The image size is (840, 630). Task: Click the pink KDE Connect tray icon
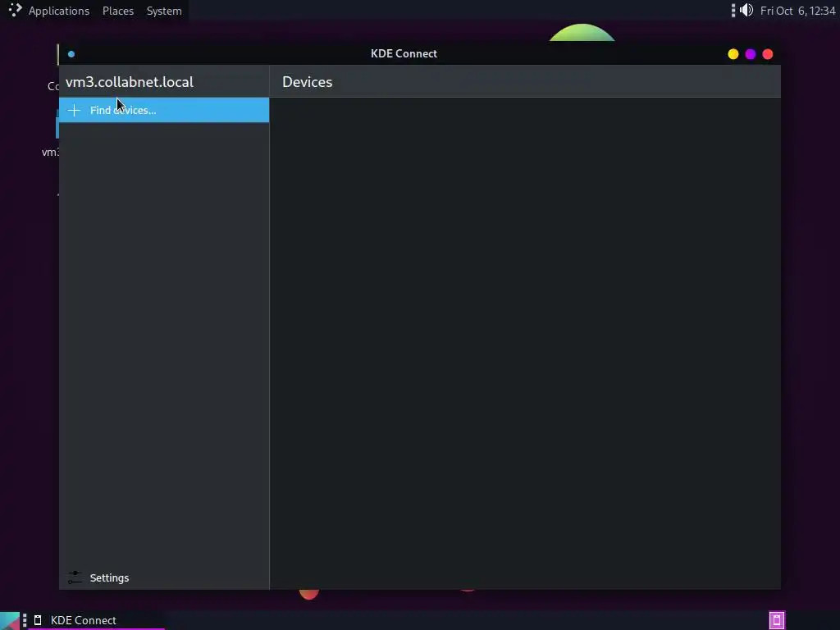click(777, 620)
